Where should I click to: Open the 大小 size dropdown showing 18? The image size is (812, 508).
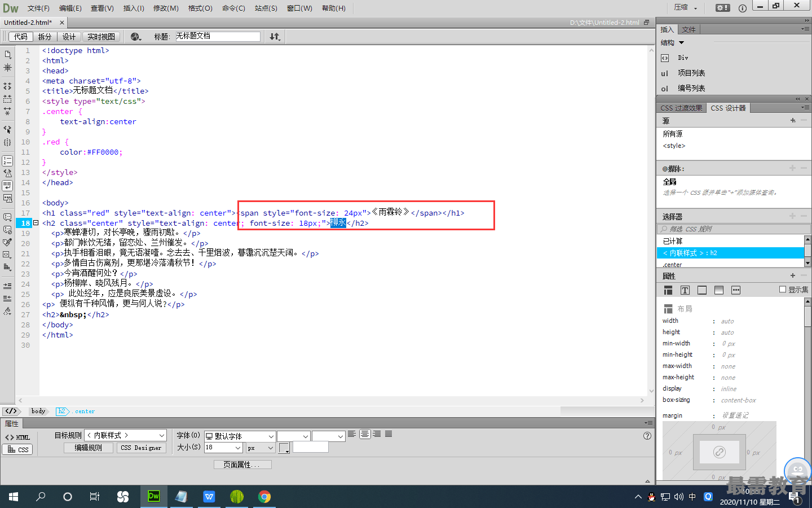223,448
